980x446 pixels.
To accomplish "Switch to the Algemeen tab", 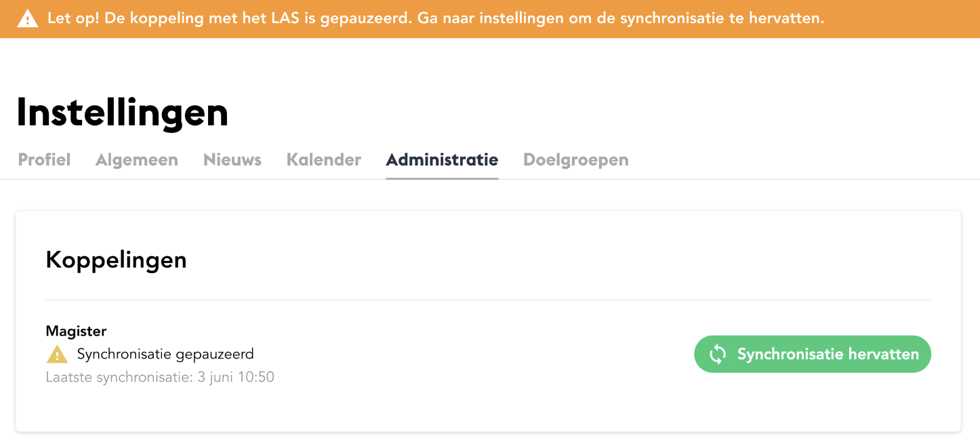I will point(137,160).
